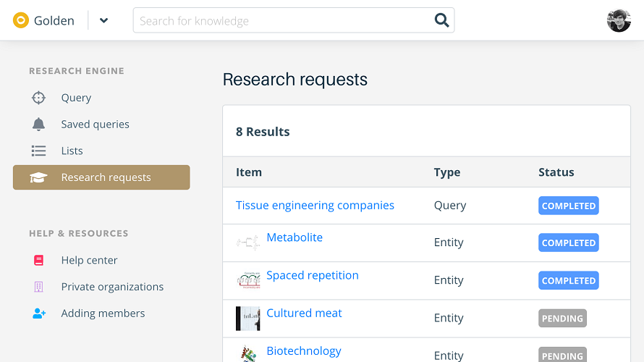Click the Cultured meat thumbnail
This screenshot has width=644, height=362.
coord(248,319)
